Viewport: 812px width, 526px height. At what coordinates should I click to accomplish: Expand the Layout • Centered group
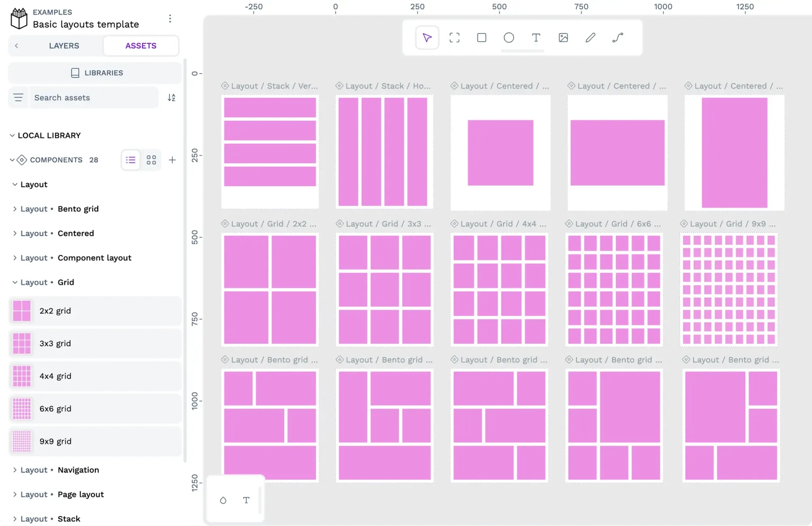tap(15, 233)
